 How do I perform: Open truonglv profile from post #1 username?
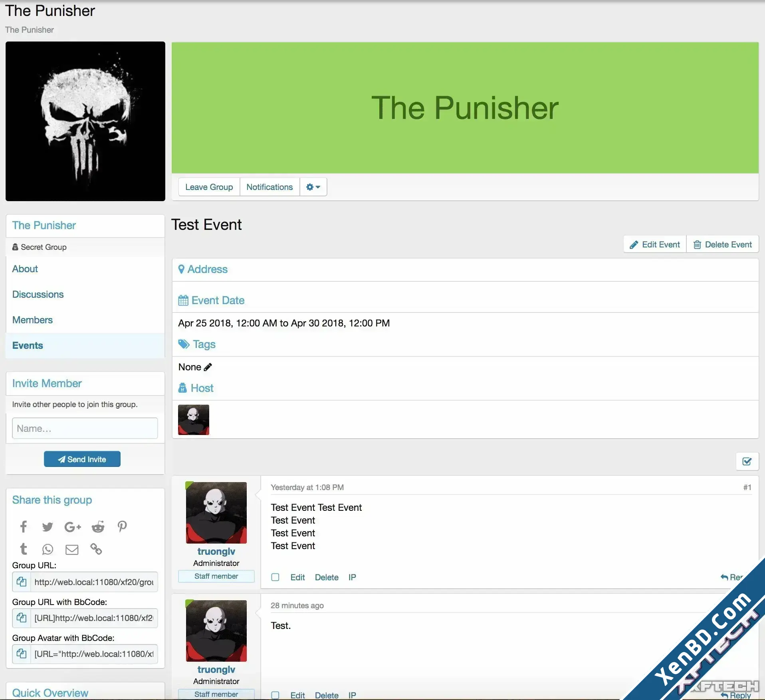click(x=216, y=552)
